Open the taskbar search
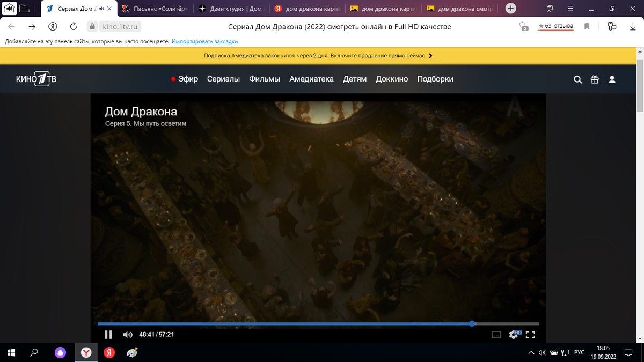This screenshot has height=362, width=644. [x=34, y=352]
